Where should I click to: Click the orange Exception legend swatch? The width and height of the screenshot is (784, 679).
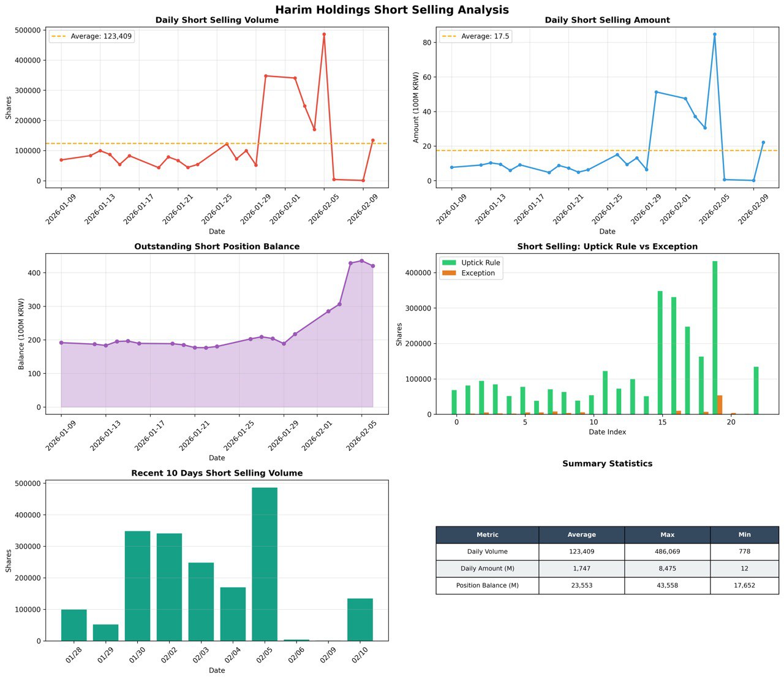[450, 273]
